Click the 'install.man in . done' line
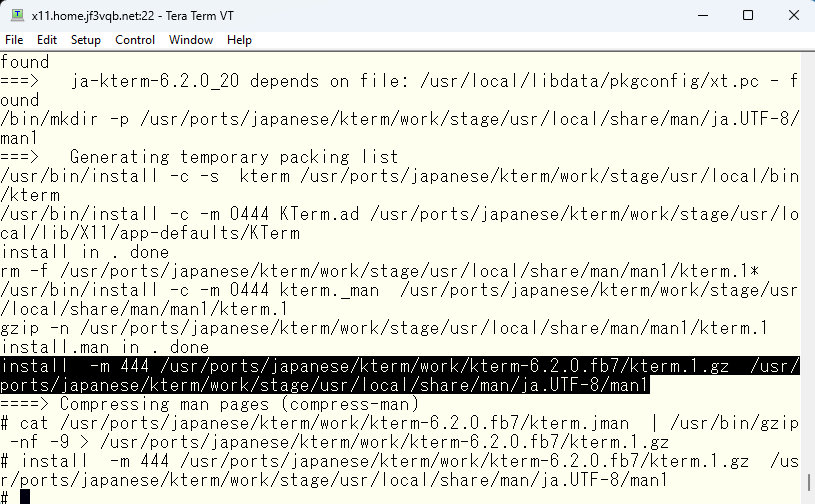 coord(105,347)
